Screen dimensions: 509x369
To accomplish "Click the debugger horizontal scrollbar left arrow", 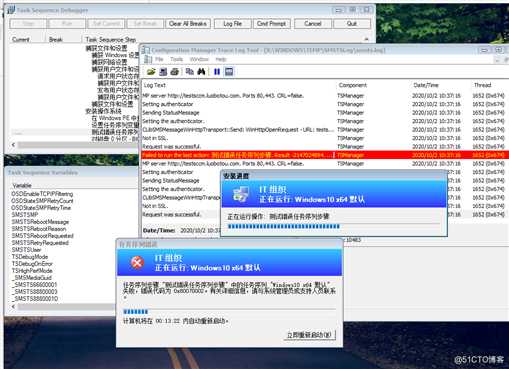I will tap(13, 145).
